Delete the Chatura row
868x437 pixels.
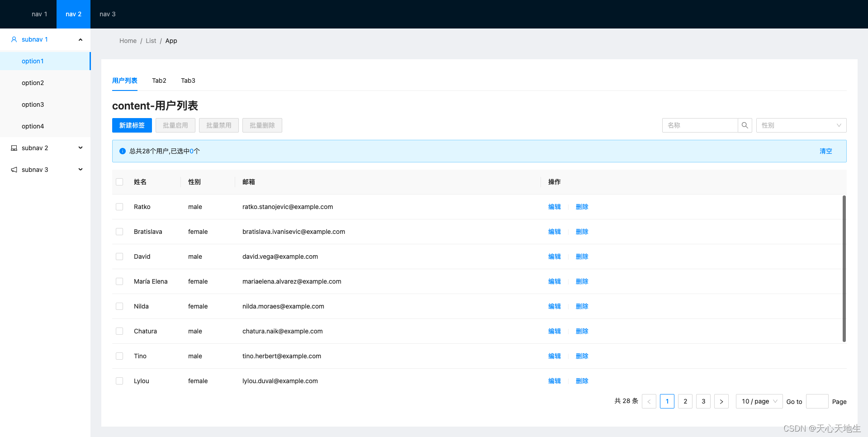click(582, 331)
